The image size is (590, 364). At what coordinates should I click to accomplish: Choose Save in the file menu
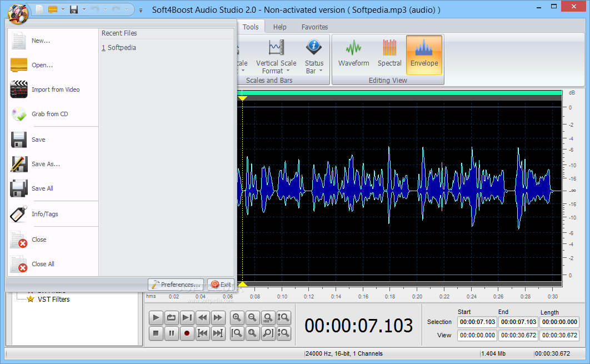click(x=53, y=139)
